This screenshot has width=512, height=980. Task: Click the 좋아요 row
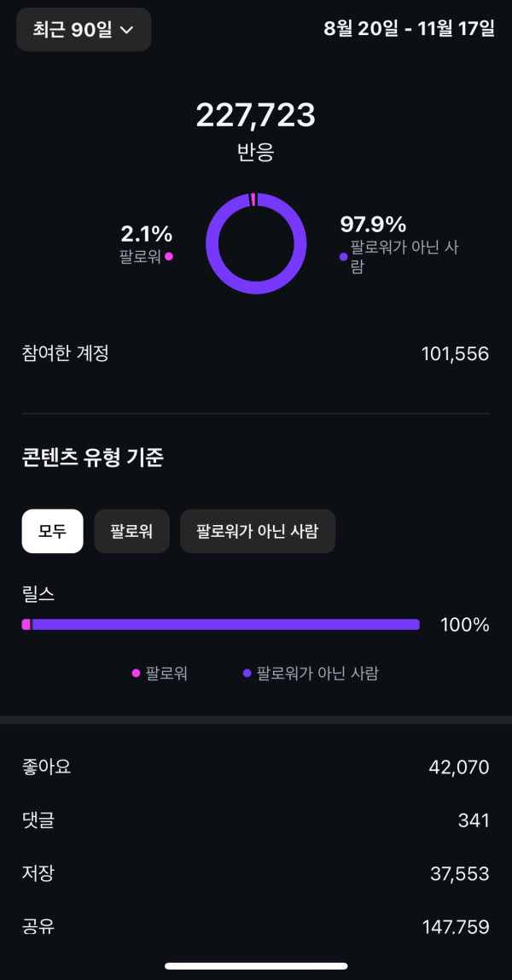255,767
